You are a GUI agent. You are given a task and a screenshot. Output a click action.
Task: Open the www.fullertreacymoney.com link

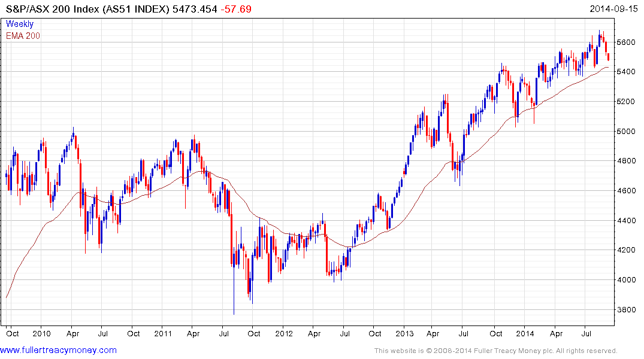pos(58,350)
